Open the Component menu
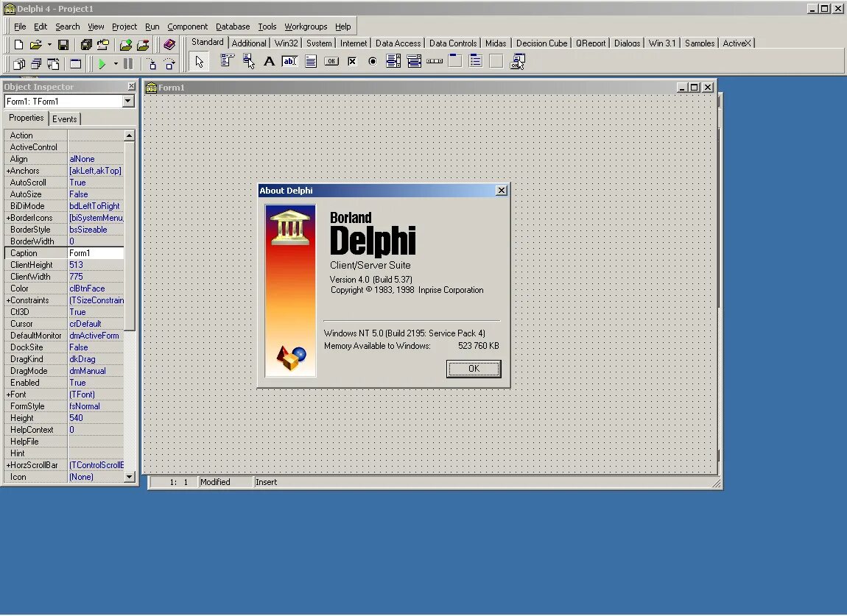 coord(187,26)
